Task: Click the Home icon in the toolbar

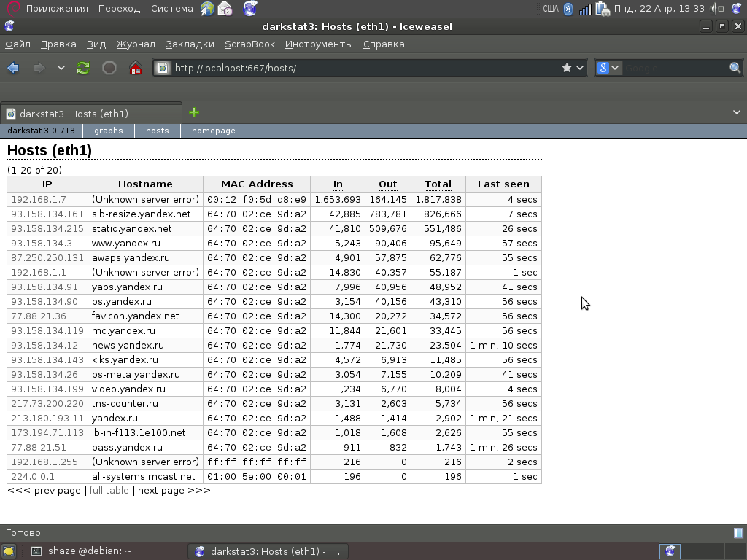Action: click(135, 68)
